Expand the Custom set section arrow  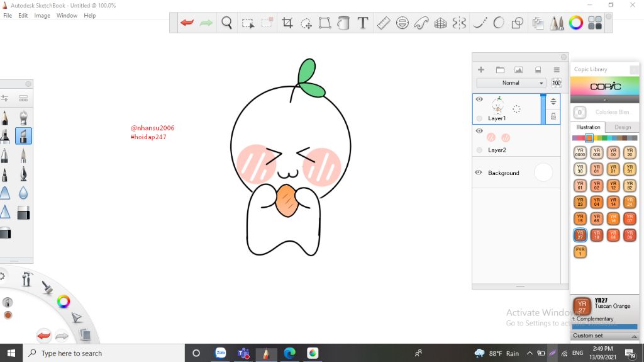click(x=634, y=336)
